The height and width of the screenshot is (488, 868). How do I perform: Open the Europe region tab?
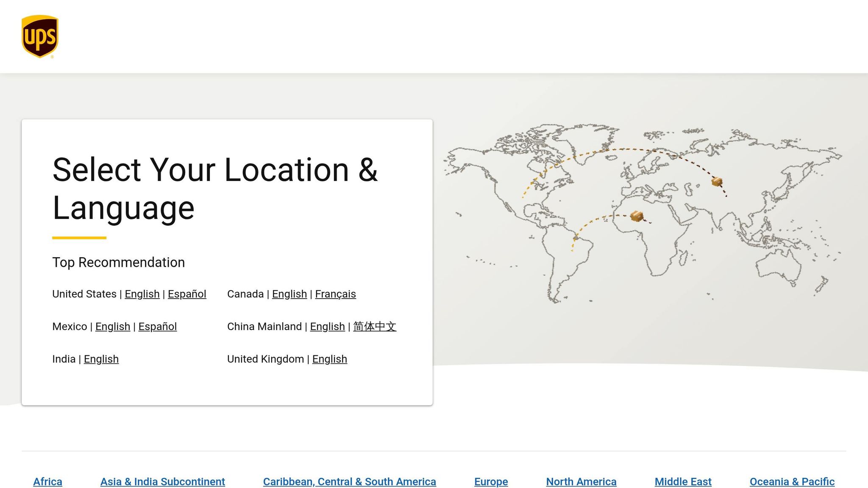click(x=491, y=482)
